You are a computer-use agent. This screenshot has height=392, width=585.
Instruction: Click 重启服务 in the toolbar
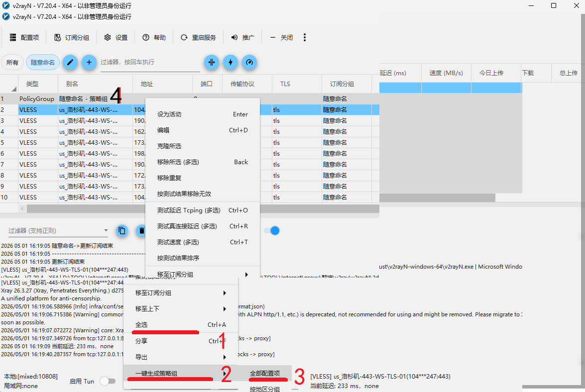tap(198, 38)
